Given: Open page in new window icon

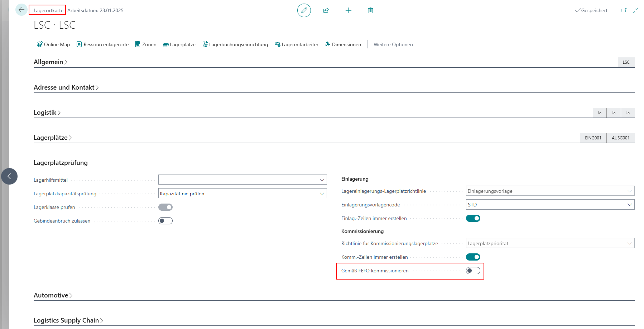Looking at the screenshot, I should coord(624,10).
